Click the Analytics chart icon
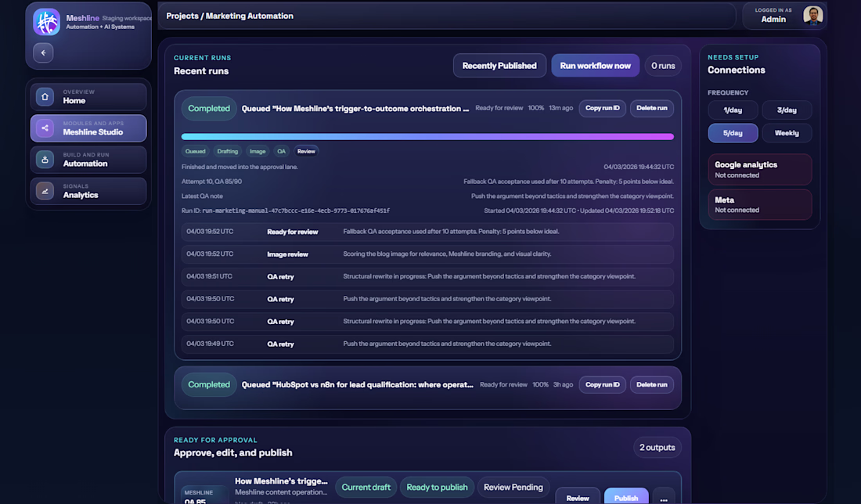This screenshot has width=861, height=504. click(45, 190)
